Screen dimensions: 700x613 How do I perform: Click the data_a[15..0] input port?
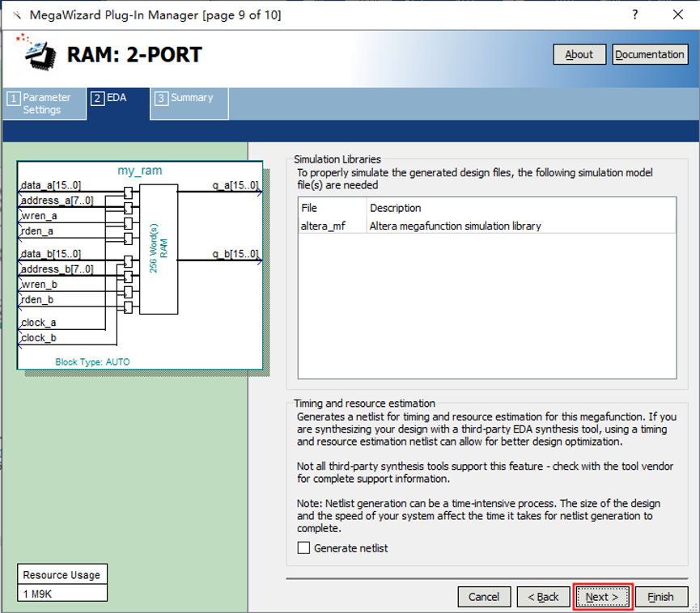pos(51,186)
